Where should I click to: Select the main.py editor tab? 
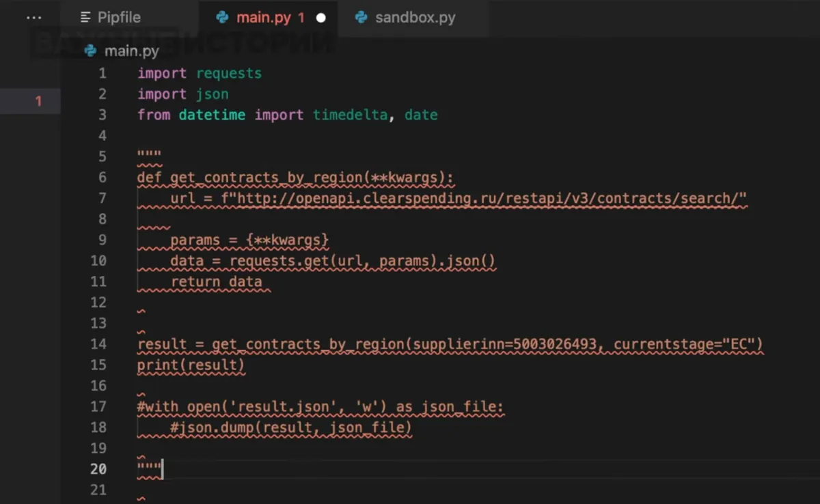pos(263,18)
